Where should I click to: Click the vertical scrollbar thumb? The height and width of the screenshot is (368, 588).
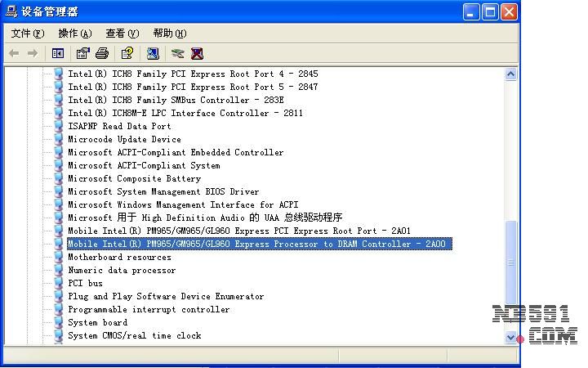(511, 262)
